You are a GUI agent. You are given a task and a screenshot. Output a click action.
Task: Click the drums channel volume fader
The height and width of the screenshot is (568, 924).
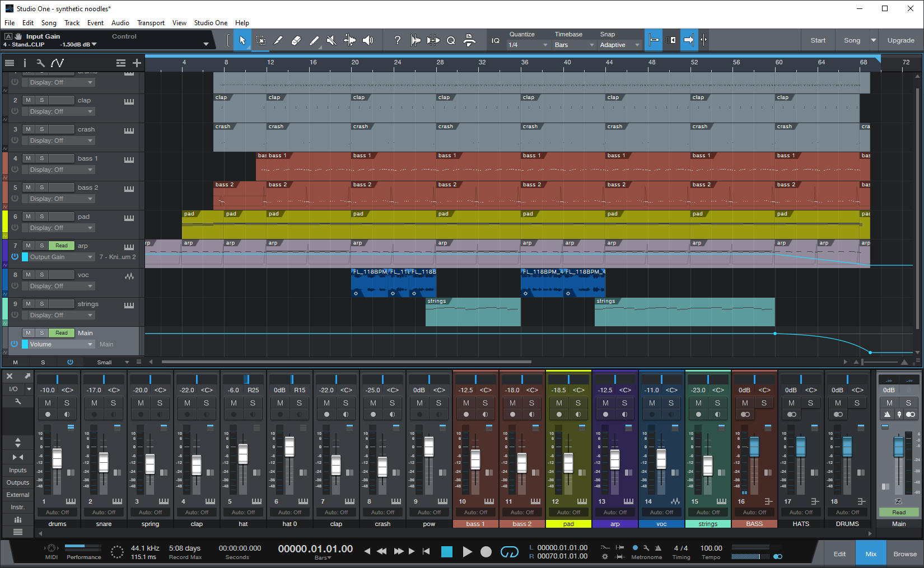tap(57, 458)
